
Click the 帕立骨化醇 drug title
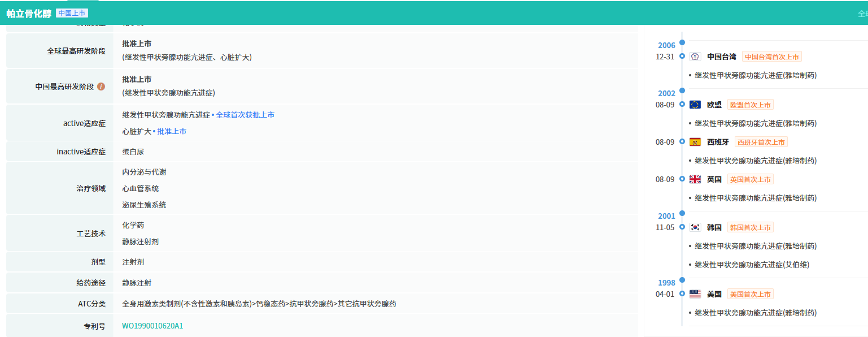pos(29,14)
